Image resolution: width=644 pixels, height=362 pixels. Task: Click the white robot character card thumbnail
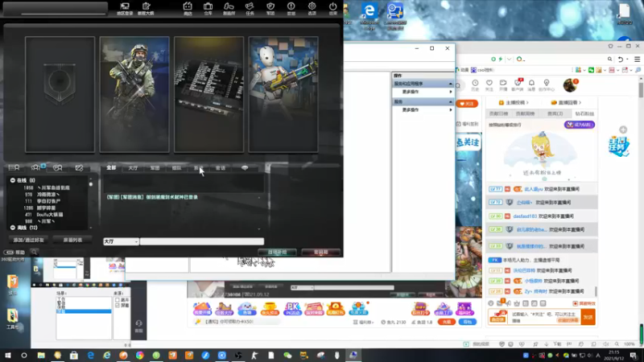(283, 94)
